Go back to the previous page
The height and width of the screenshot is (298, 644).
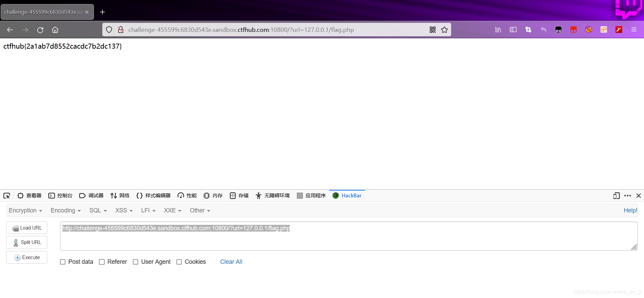[x=10, y=30]
